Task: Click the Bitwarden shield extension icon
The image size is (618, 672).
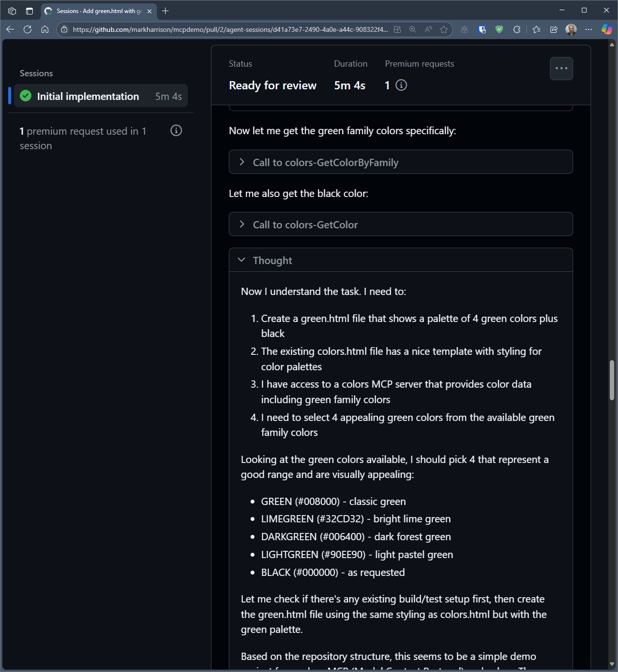Action: click(482, 29)
